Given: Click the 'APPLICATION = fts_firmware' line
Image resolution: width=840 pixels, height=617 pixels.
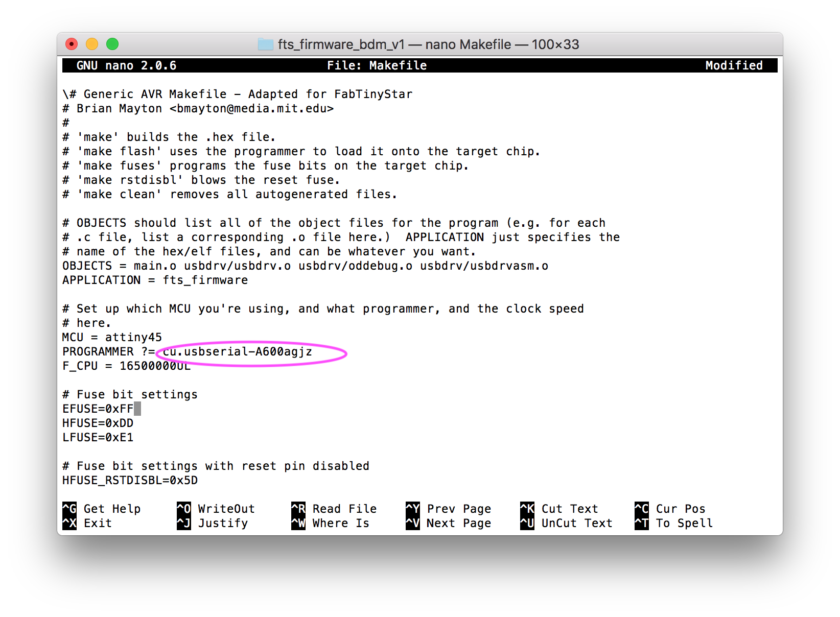Looking at the screenshot, I should pos(155,280).
